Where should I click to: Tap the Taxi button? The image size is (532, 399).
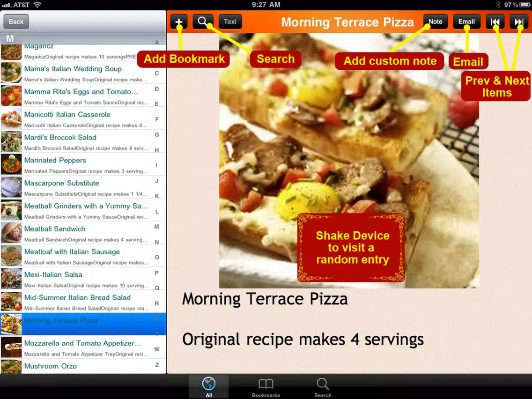(230, 22)
